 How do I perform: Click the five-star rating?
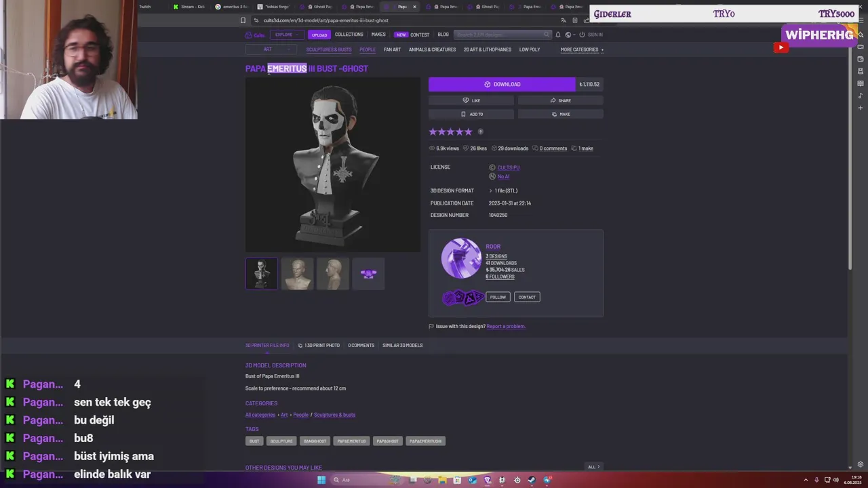(450, 131)
